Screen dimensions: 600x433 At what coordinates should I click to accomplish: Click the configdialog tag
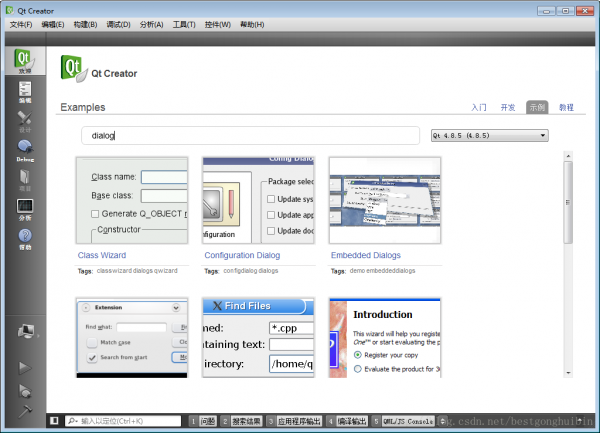point(240,271)
